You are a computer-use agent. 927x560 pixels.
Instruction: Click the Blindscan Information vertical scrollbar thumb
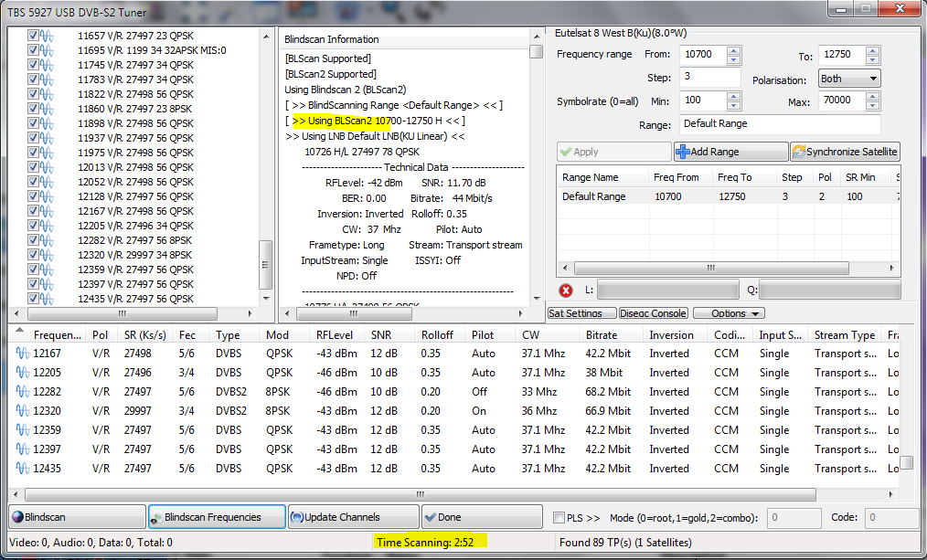pyautogui.click(x=537, y=52)
